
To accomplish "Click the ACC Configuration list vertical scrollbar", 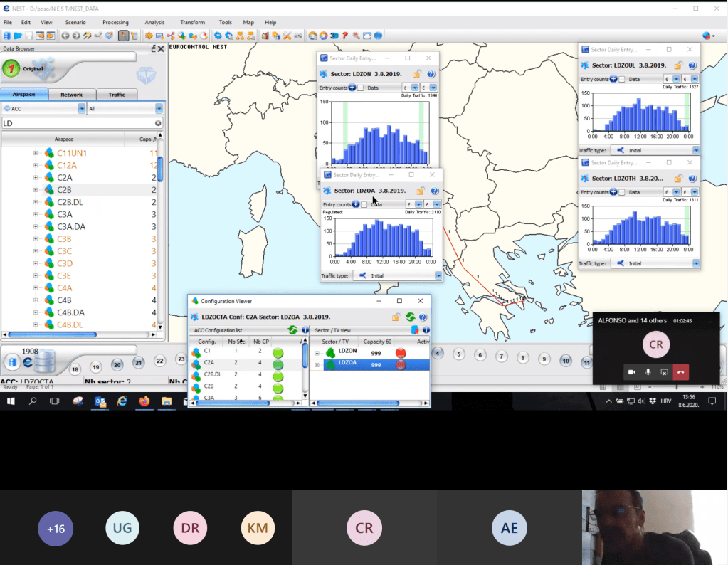I will coord(306,363).
